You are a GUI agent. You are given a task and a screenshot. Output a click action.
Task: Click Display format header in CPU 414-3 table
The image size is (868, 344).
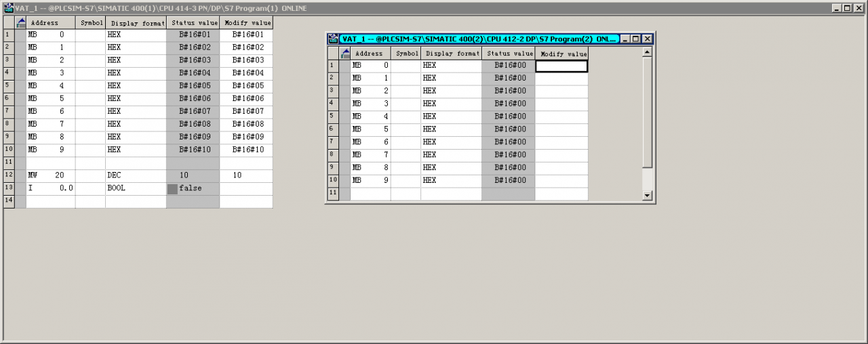pos(136,23)
